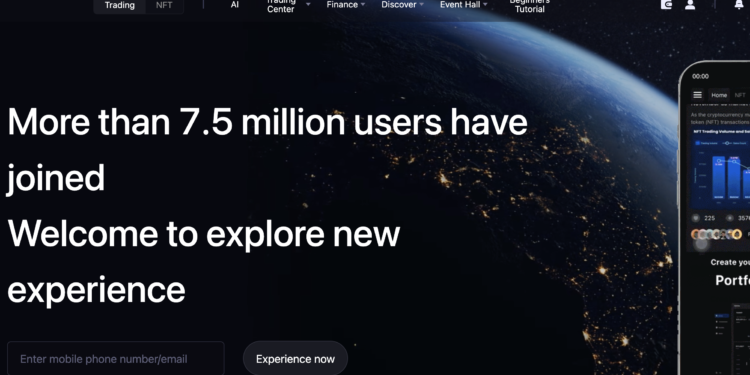Expand the Discover dropdown menu
750x375 pixels.
(x=402, y=5)
